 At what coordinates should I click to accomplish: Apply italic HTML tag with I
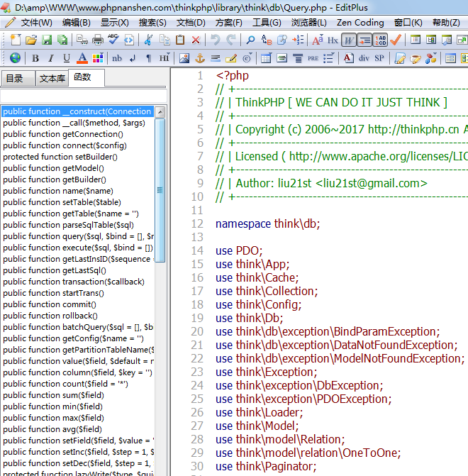pos(50,57)
